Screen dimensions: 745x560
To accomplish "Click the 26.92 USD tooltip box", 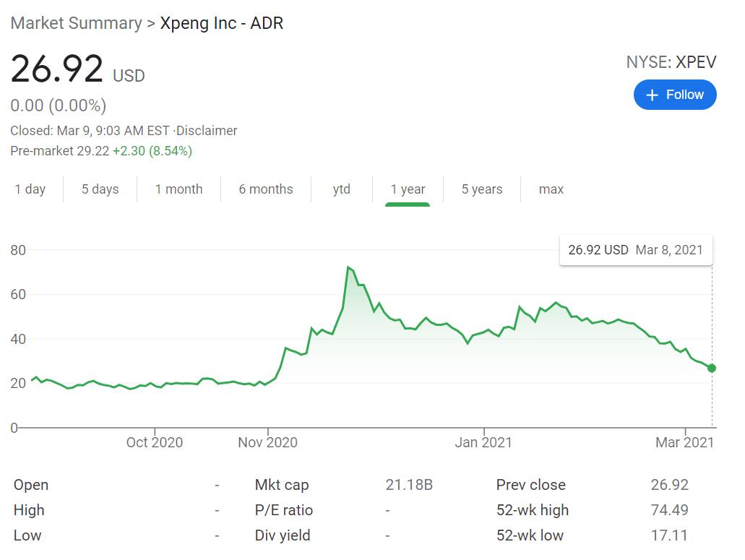I will tap(636, 250).
